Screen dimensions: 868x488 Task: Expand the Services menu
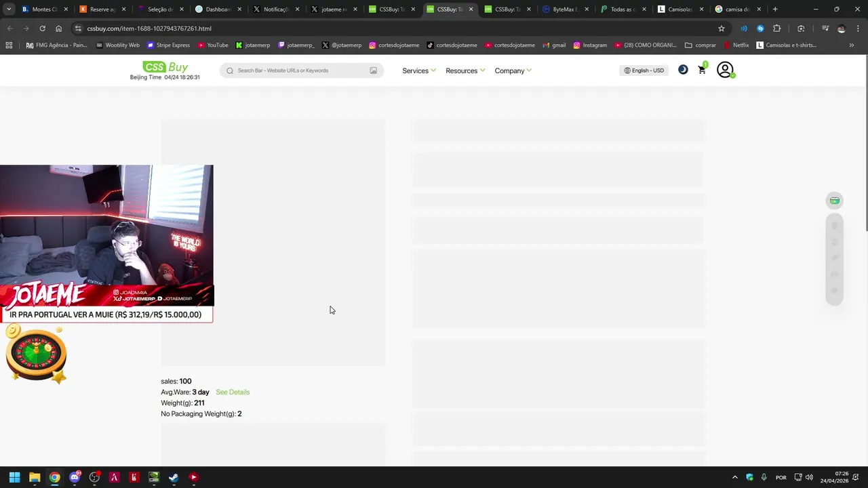(418, 70)
